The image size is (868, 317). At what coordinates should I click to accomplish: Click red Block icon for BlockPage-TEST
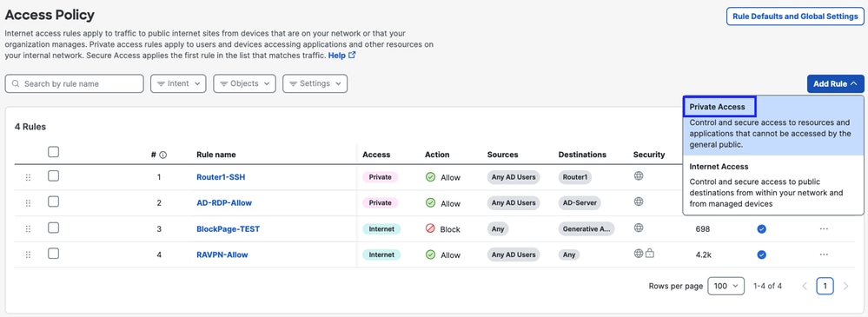430,228
